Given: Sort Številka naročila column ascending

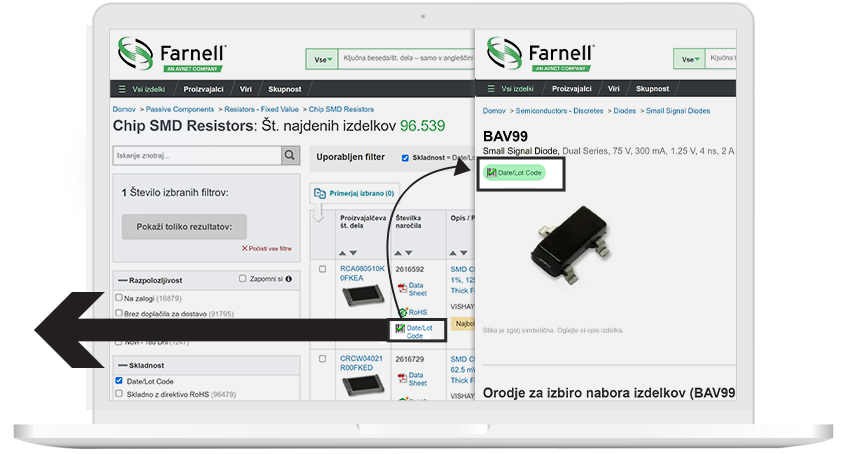Looking at the screenshot, I should click(398, 253).
